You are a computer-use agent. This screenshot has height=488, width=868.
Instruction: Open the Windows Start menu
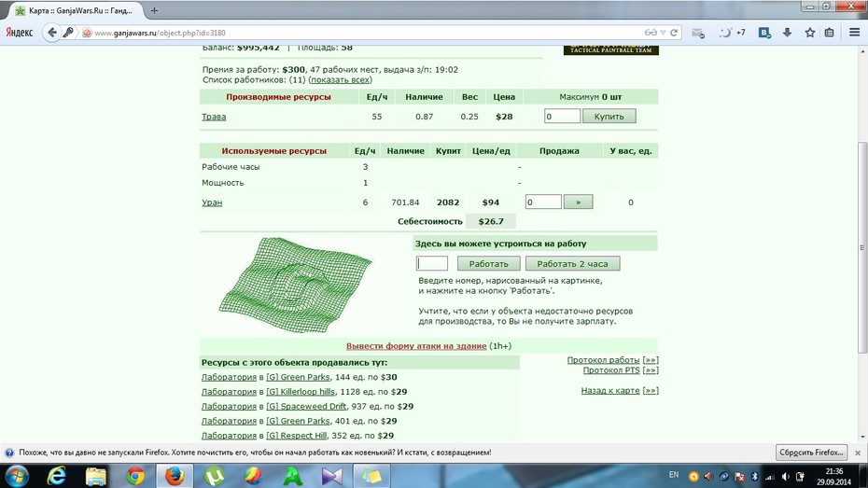17,476
